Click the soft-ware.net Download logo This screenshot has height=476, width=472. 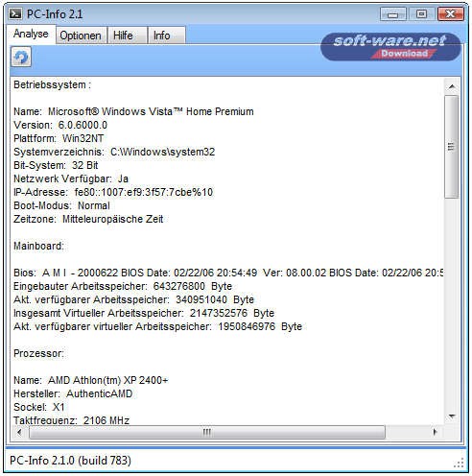[x=390, y=47]
